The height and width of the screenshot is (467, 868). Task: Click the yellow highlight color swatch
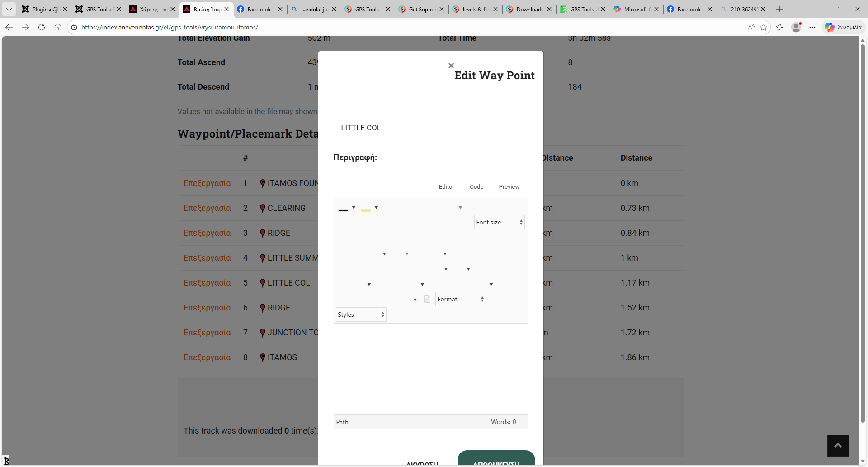366,209
